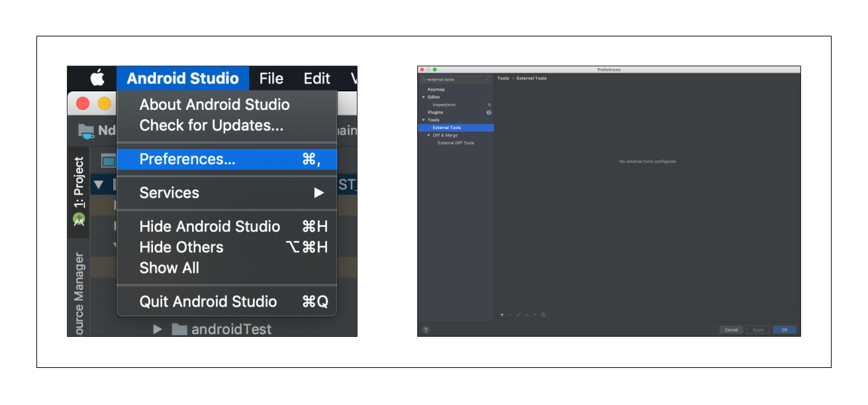Image resolution: width=868 pixels, height=405 pixels.
Task: Click the OK button in Preferences
Action: point(785,330)
